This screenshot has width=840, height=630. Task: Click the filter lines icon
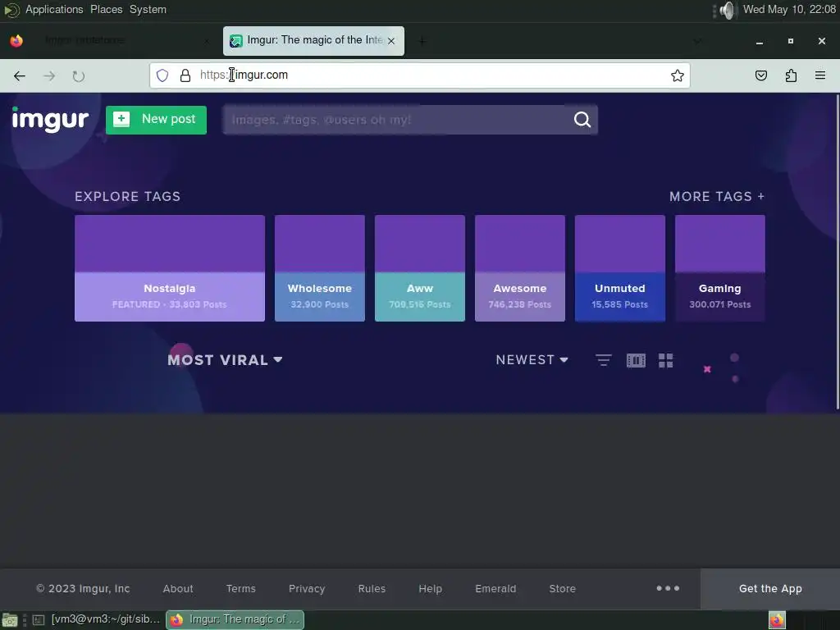coord(603,361)
